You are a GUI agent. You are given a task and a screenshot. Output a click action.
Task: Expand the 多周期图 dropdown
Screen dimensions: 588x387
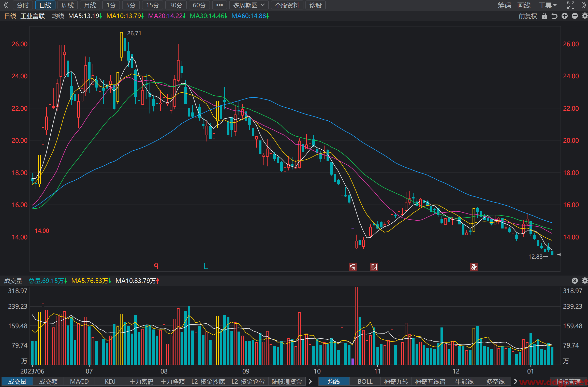click(x=249, y=5)
